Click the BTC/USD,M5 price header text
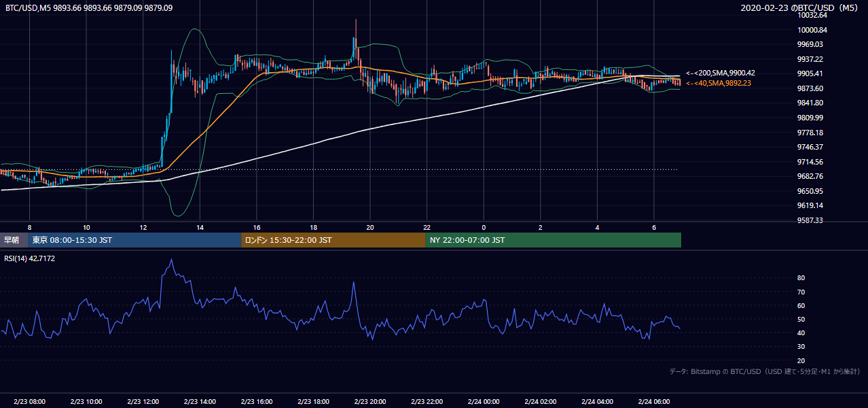 (x=89, y=8)
